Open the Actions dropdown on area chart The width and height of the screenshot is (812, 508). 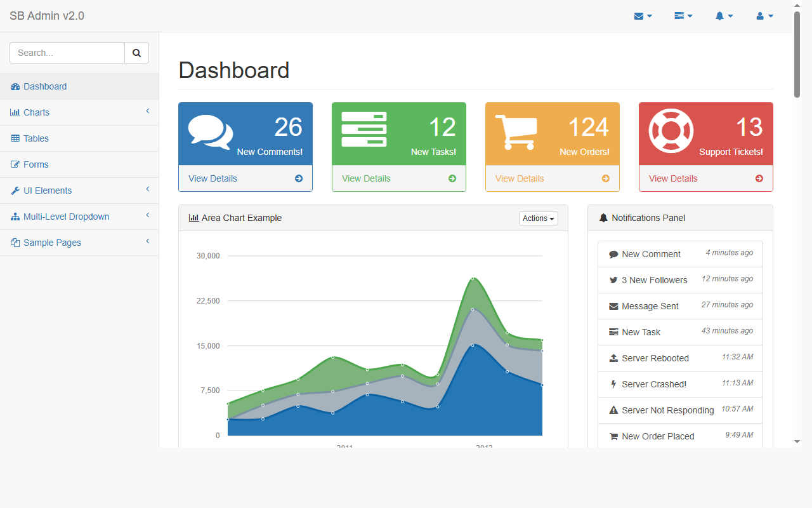coord(539,218)
